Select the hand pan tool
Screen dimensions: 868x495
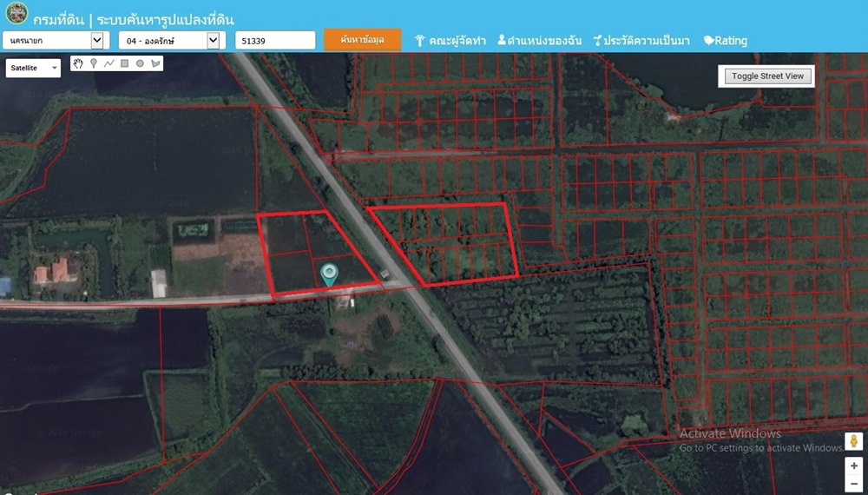(x=78, y=63)
